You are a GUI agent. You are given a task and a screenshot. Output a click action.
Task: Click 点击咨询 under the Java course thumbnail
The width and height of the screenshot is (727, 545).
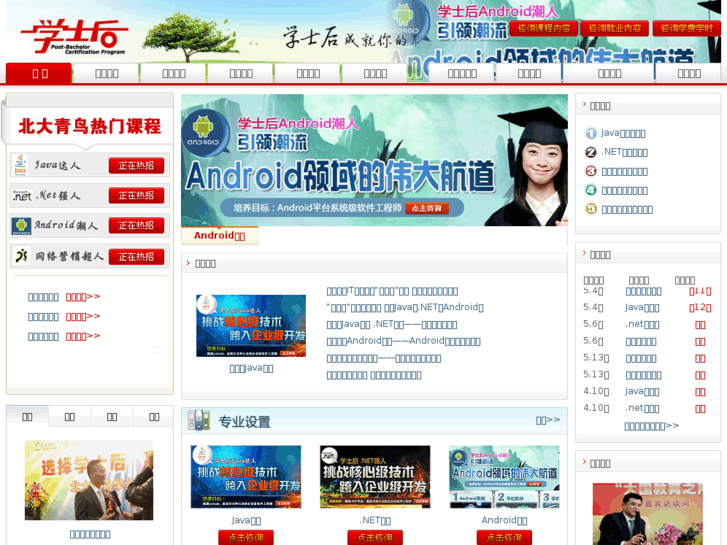246,537
